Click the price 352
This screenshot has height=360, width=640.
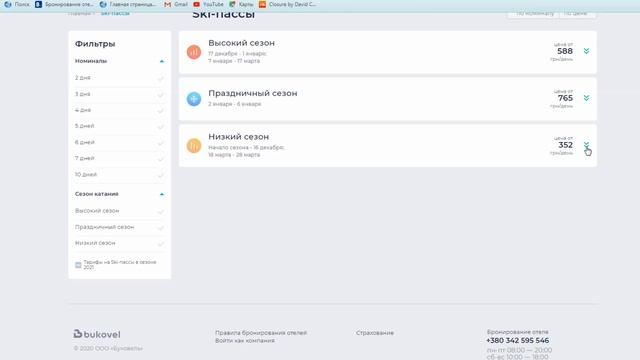565,145
